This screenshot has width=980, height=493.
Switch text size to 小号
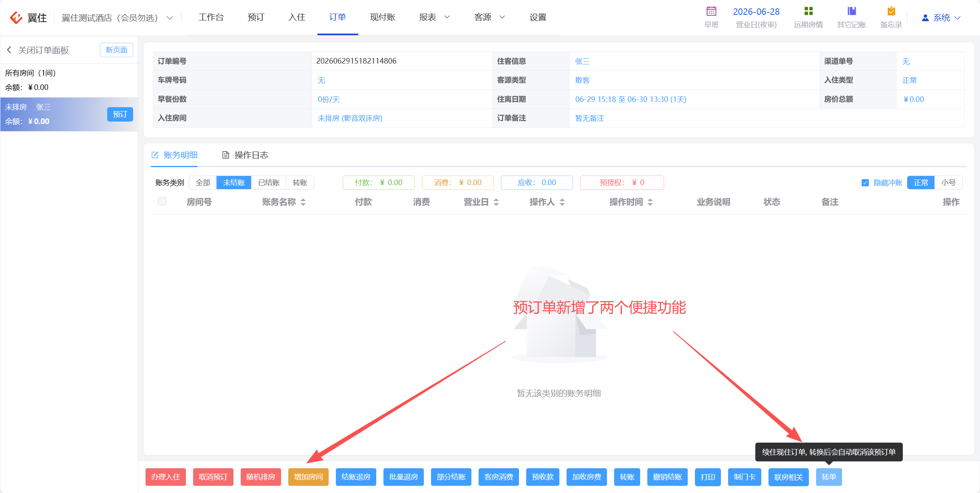[948, 183]
